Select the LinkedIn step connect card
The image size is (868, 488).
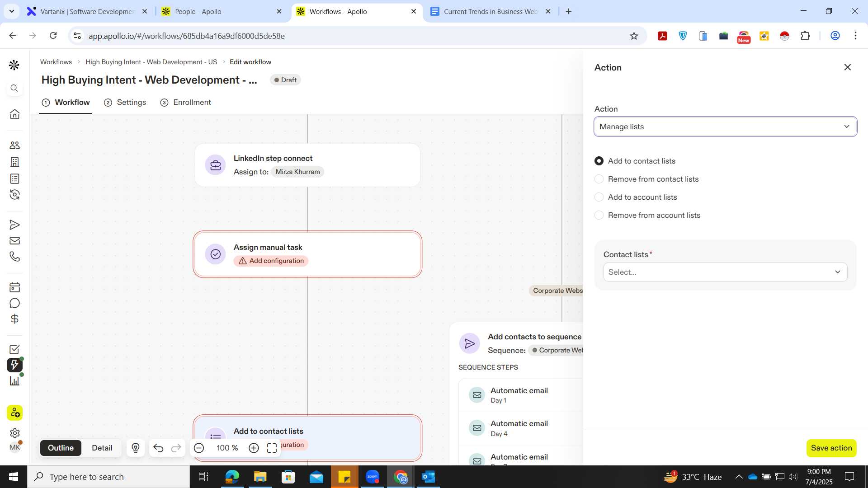pos(307,165)
